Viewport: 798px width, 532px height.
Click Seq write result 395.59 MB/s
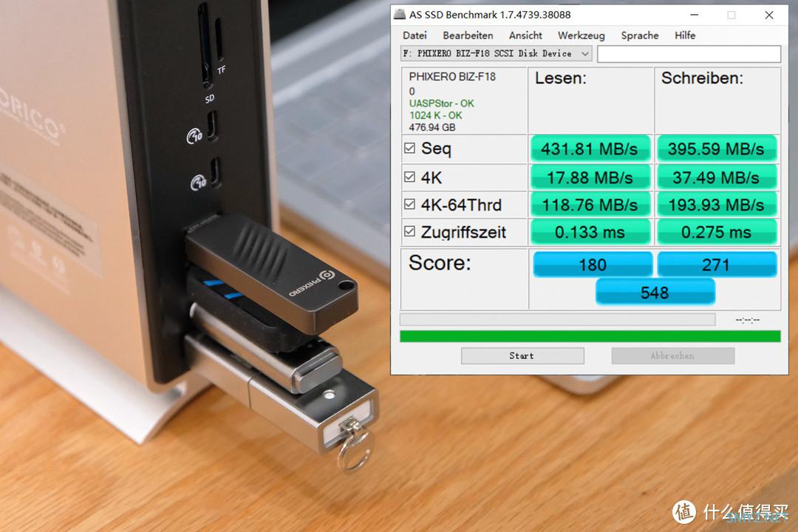pos(717,149)
